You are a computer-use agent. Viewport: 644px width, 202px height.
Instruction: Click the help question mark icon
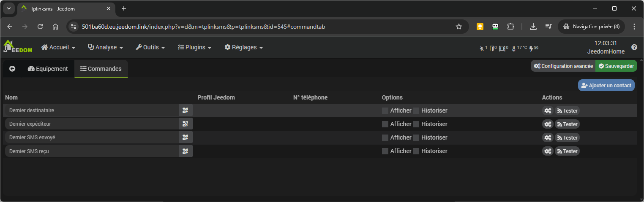634,47
